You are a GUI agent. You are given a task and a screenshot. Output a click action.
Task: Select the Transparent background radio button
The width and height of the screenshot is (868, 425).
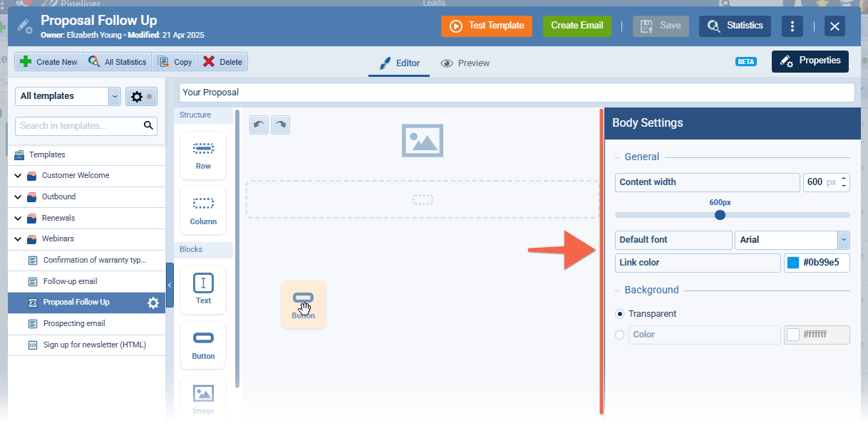pos(619,314)
